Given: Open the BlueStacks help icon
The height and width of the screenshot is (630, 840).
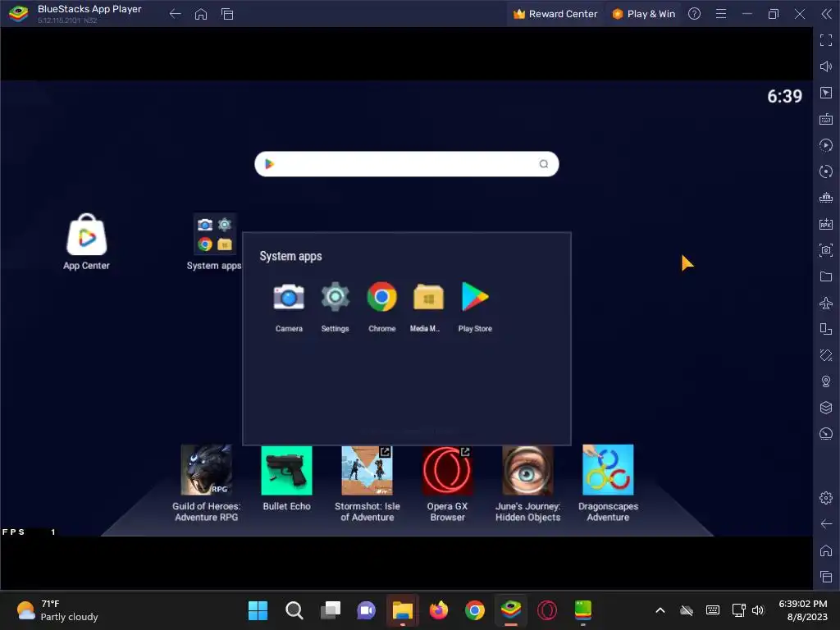Looking at the screenshot, I should click(x=694, y=14).
